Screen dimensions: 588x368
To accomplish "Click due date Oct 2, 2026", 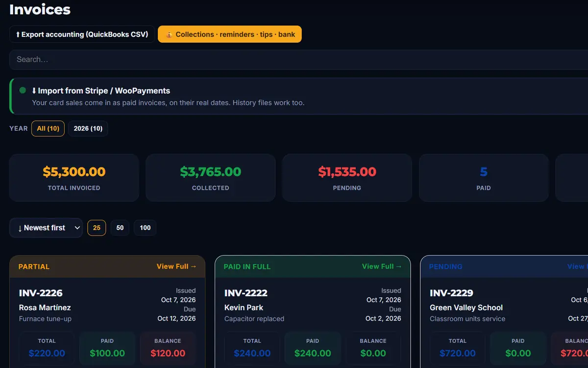I will pyautogui.click(x=383, y=318).
